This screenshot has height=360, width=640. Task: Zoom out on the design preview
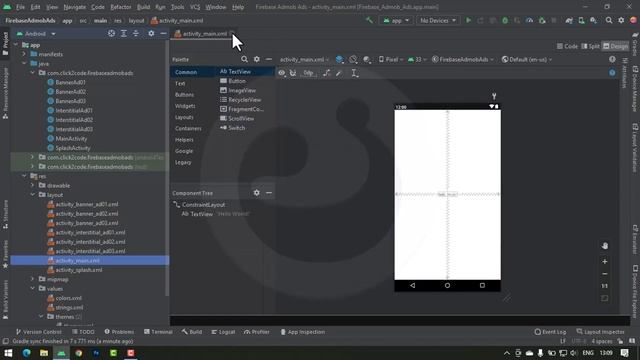(x=604, y=273)
